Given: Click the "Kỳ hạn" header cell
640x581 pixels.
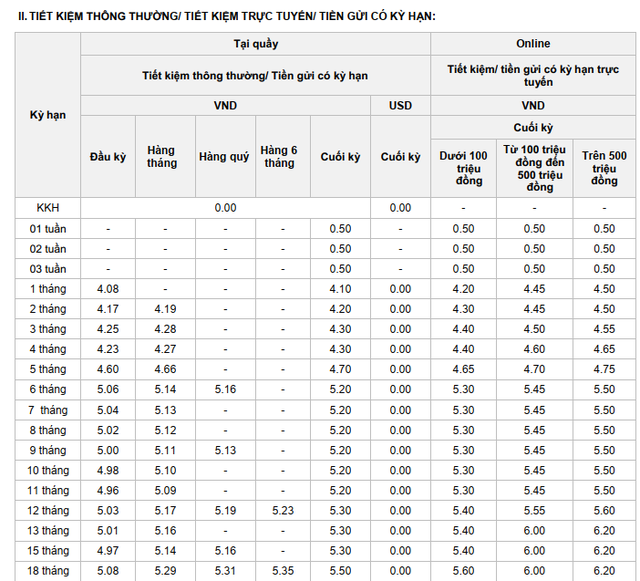Looking at the screenshot, I should click(x=48, y=115).
